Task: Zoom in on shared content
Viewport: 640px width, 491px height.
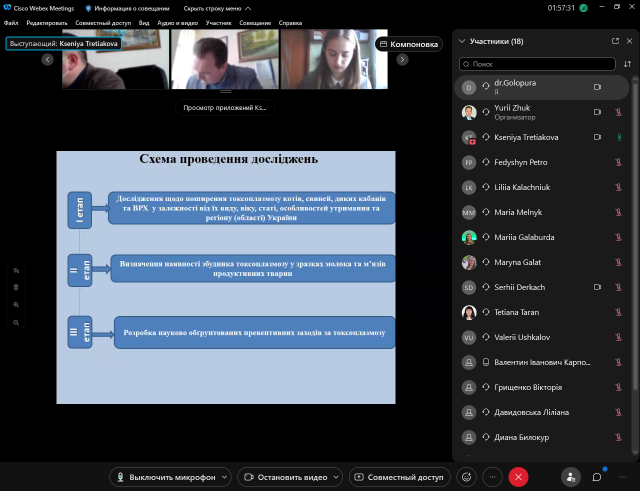Action: [16, 305]
